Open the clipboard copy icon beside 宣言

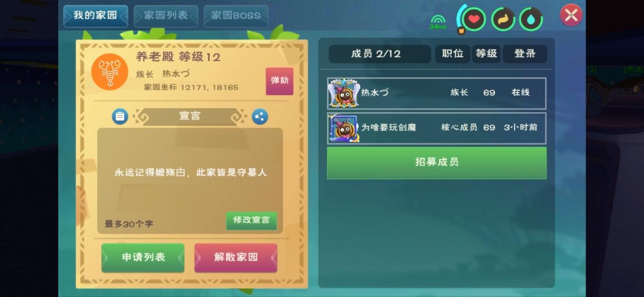(120, 117)
